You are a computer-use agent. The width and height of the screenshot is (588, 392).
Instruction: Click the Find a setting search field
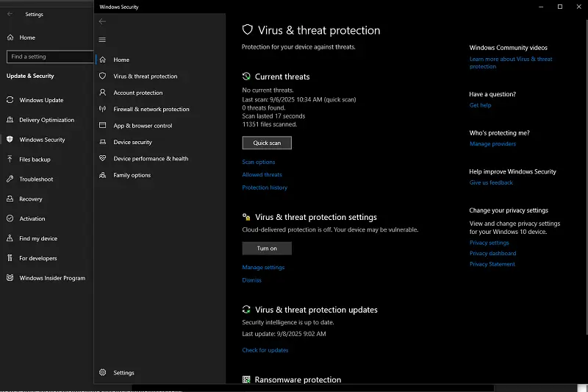(50, 57)
